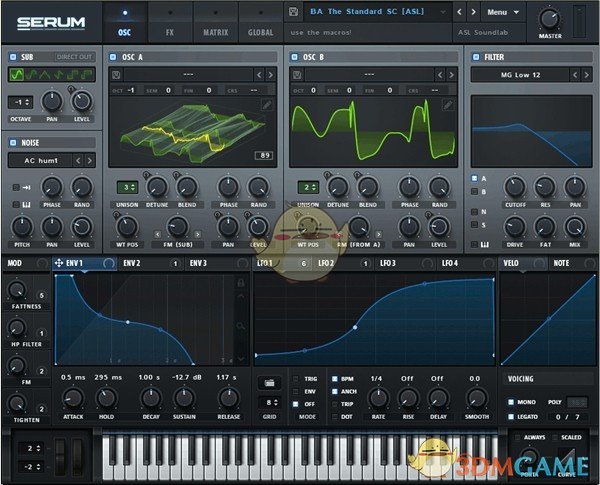Toggle the LEGATO voicing checkbox

511,416
